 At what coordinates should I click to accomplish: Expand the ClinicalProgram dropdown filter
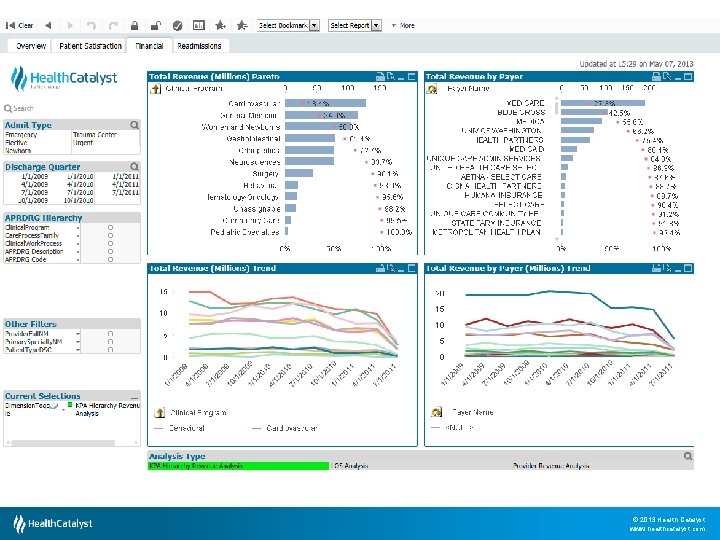coord(78,228)
